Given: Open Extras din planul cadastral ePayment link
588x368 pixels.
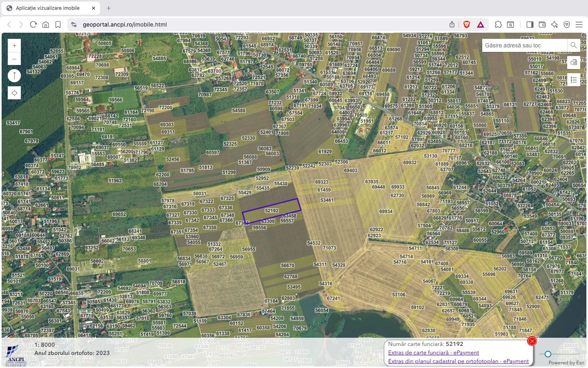Looking at the screenshot, I should pos(458,361).
